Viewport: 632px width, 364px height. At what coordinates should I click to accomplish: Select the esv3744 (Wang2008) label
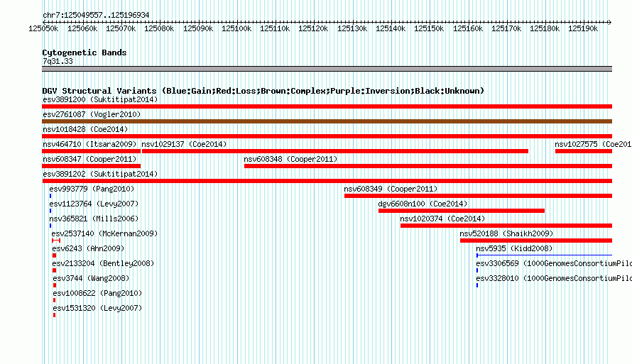[x=91, y=278]
